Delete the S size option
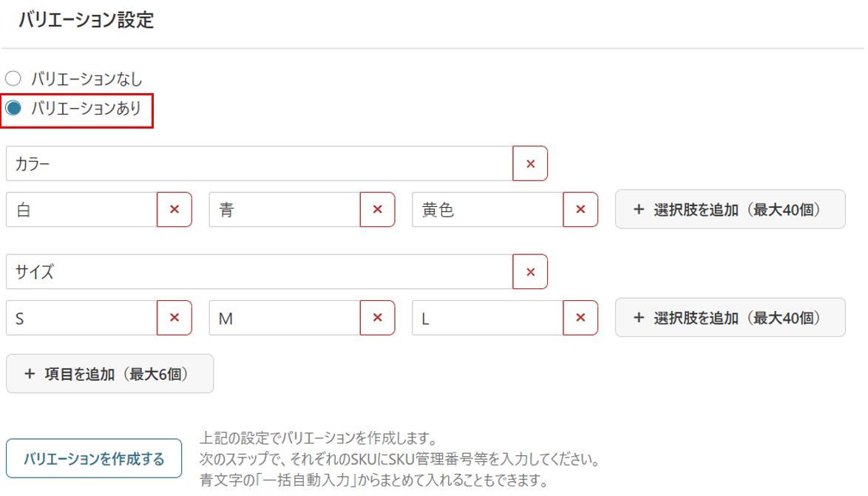 pyautogui.click(x=174, y=318)
